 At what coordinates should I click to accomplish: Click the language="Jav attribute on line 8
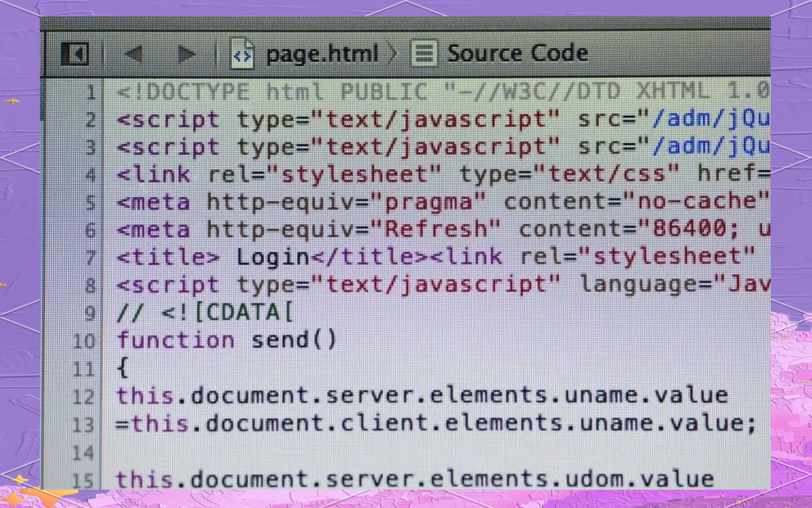pos(675,284)
